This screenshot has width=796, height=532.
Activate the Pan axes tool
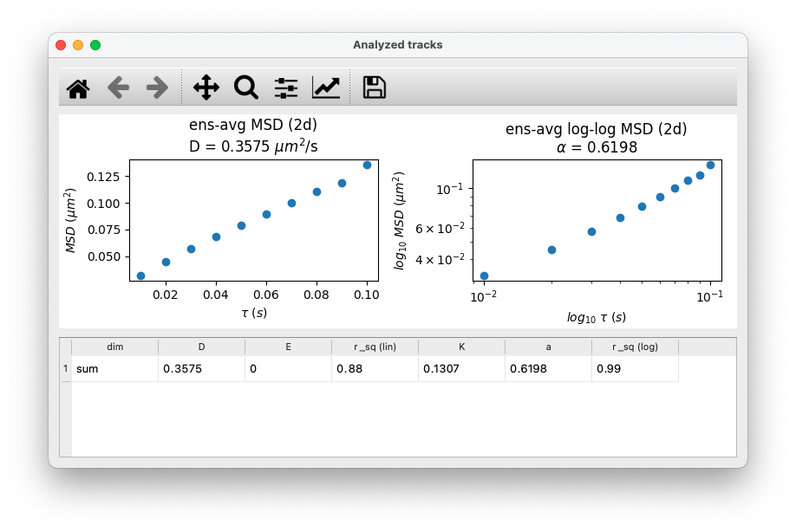pos(206,88)
